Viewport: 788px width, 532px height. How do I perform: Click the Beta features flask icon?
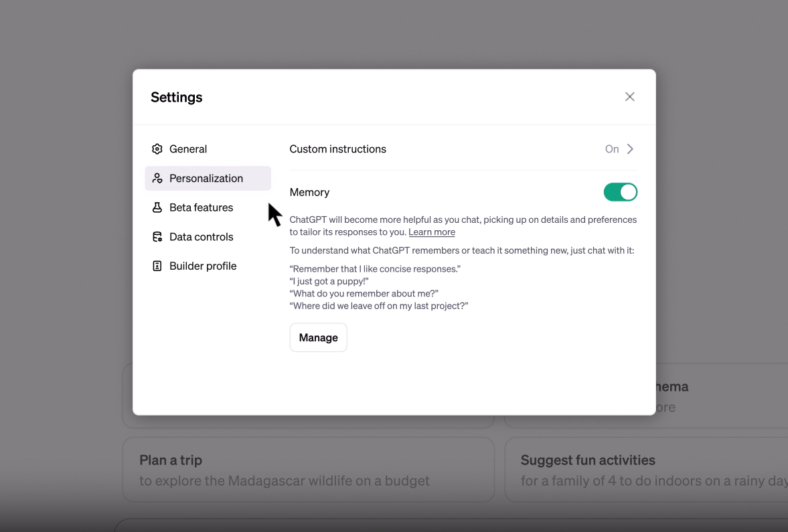(157, 207)
